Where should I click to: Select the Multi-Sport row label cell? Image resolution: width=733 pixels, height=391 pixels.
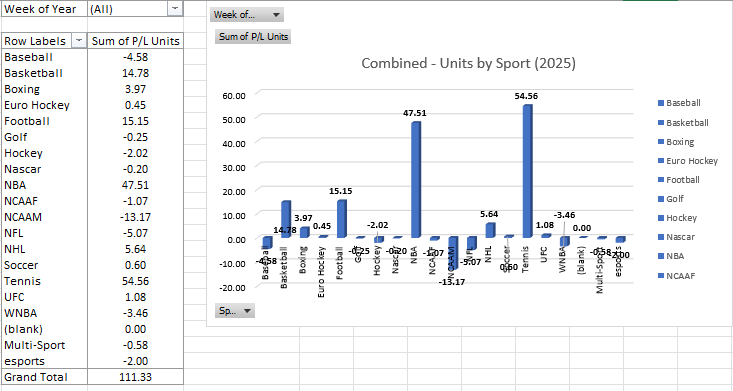(44, 345)
